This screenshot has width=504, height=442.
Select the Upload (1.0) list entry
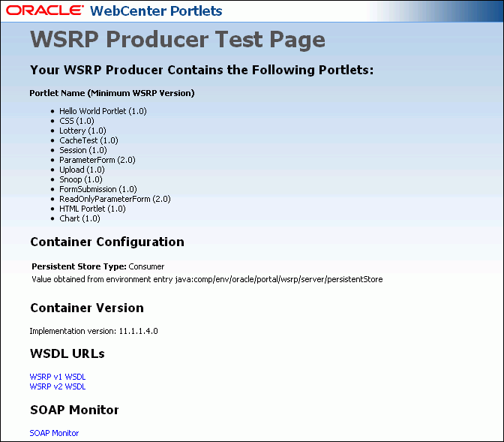(x=82, y=170)
